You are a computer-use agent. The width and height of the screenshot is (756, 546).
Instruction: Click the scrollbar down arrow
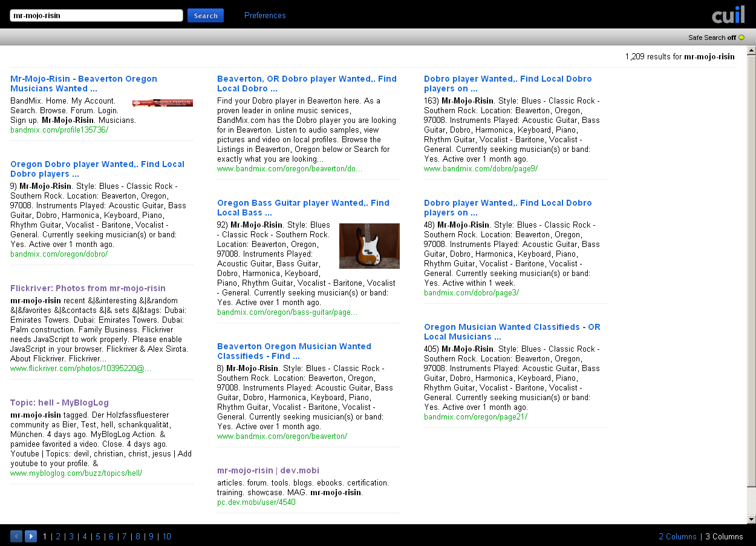751,519
